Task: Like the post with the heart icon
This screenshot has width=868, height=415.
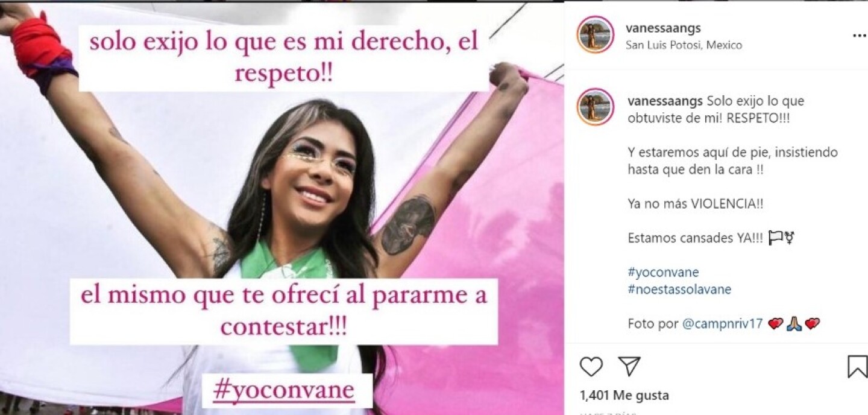Action: point(591,366)
